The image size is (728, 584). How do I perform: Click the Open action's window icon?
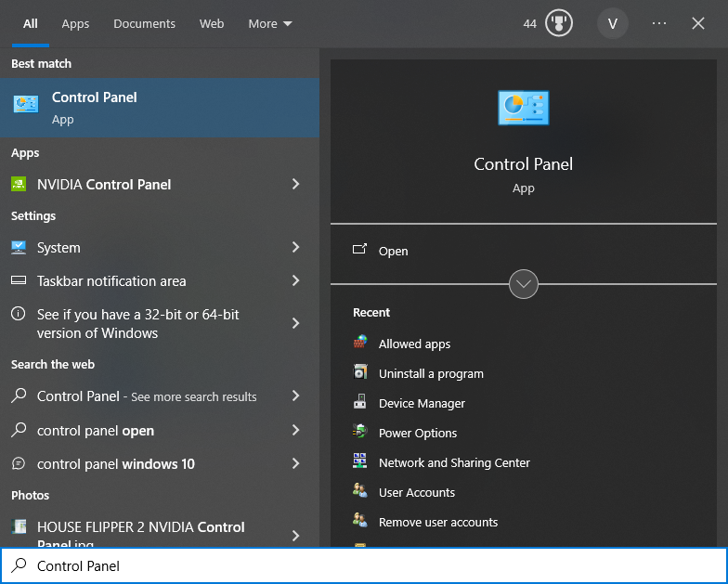360,250
